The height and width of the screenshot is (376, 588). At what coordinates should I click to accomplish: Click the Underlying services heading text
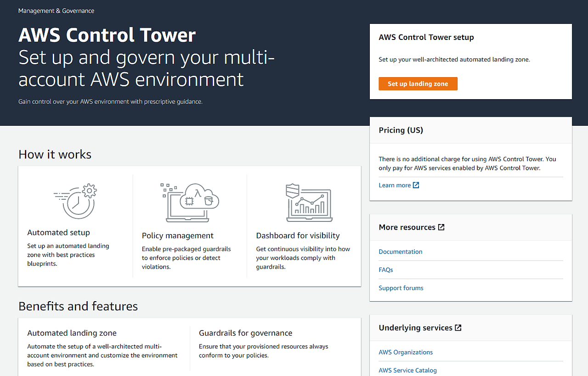[416, 328]
